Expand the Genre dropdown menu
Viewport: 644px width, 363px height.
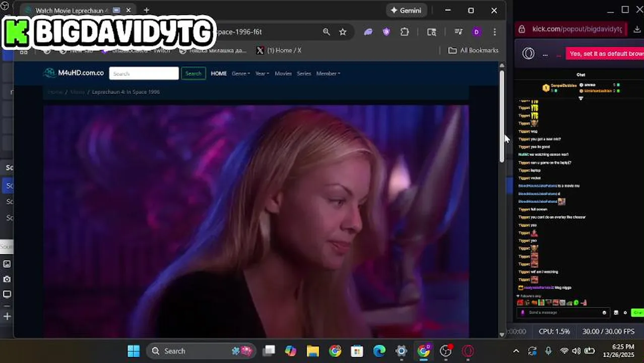[x=241, y=73]
